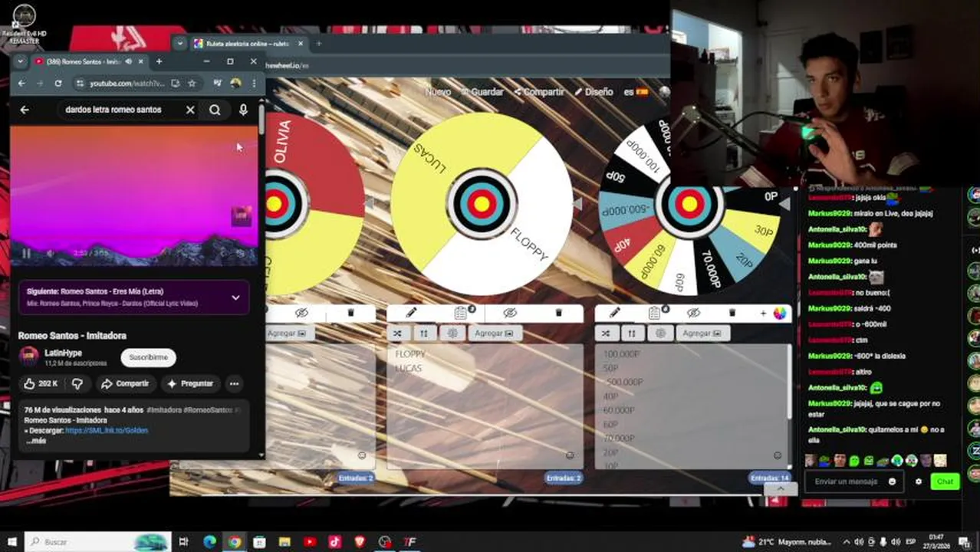
Task: Open emoji picker in points entries box
Action: (x=778, y=455)
